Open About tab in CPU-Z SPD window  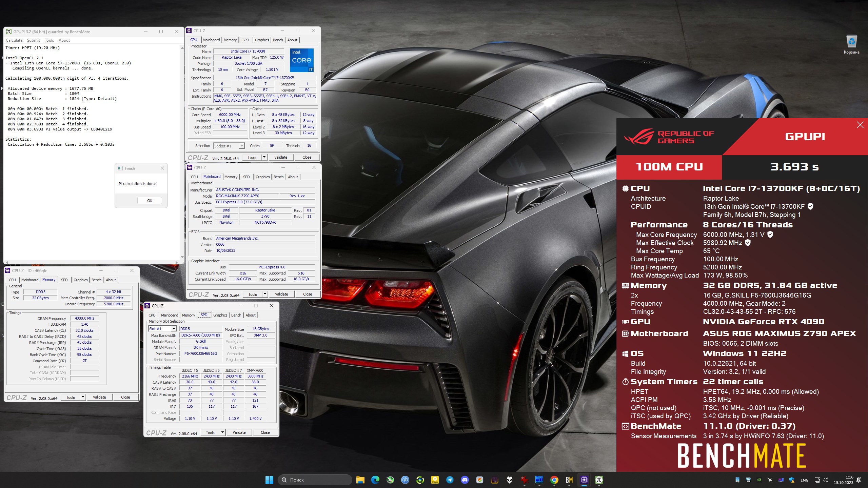click(251, 315)
